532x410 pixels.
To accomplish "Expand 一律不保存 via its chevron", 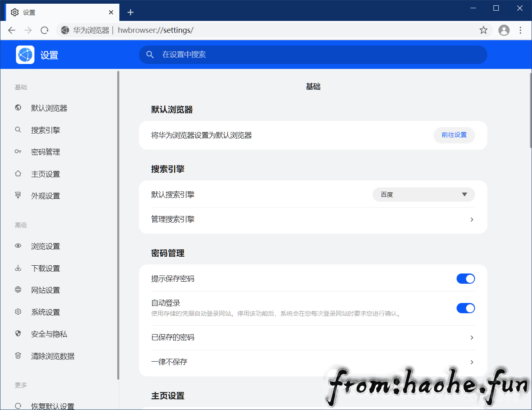I will [x=472, y=362].
